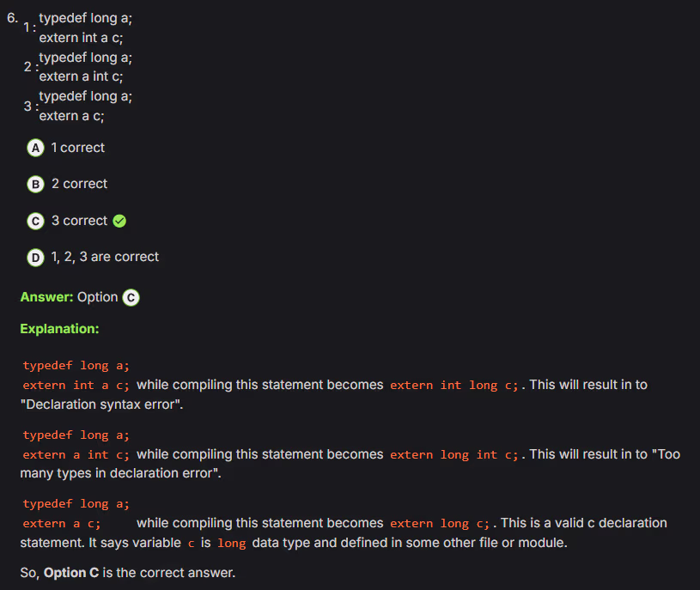Click bold 'Option C' in final sentence
Image resolution: width=700 pixels, height=590 pixels.
71,573
